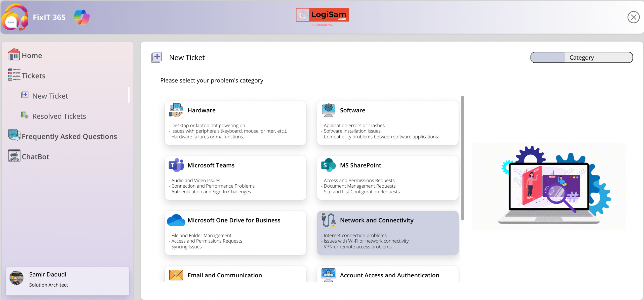Screen dimensions: 644x300
Task: Click the FixIT 365 title text
Action: [x=49, y=17]
